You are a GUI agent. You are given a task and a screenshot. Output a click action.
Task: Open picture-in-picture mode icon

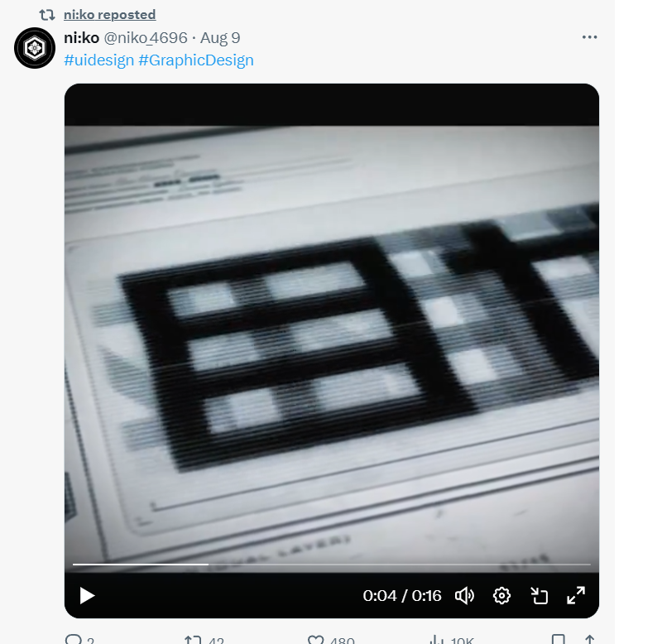540,595
